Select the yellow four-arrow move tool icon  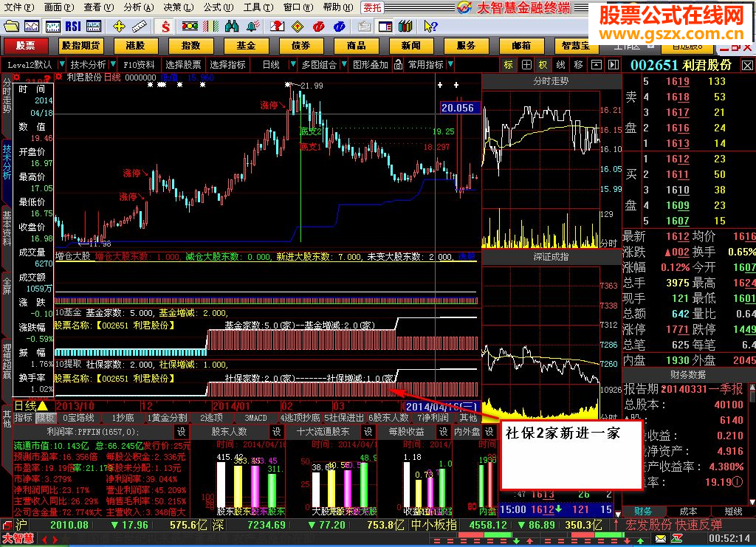point(119,26)
